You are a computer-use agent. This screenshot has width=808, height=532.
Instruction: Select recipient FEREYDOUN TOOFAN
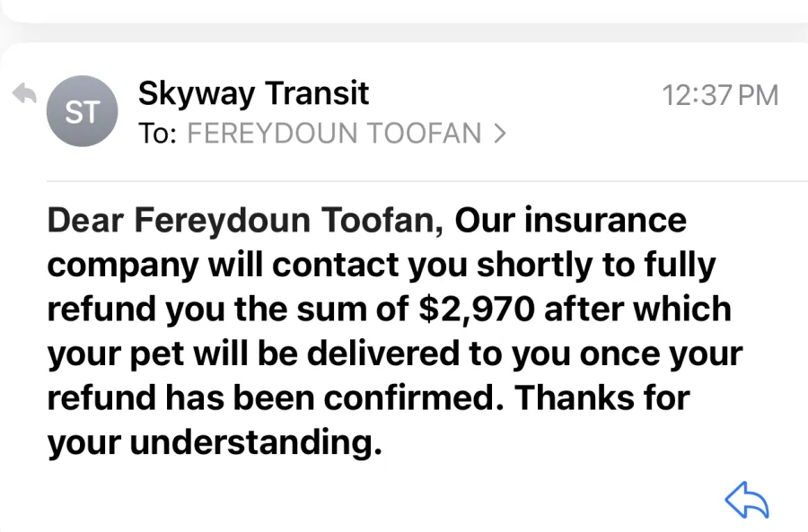coord(334,134)
